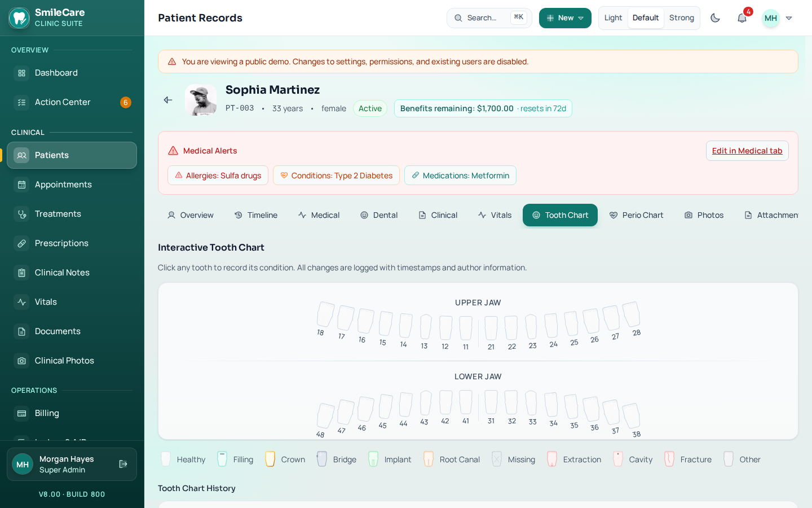The height and width of the screenshot is (508, 812).
Task: Click the Cavity legend swatch
Action: [x=618, y=459]
